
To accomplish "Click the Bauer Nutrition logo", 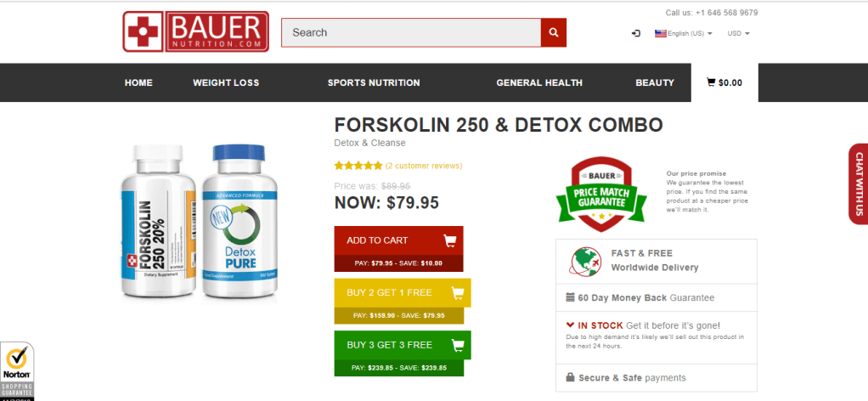I will click(x=195, y=32).
